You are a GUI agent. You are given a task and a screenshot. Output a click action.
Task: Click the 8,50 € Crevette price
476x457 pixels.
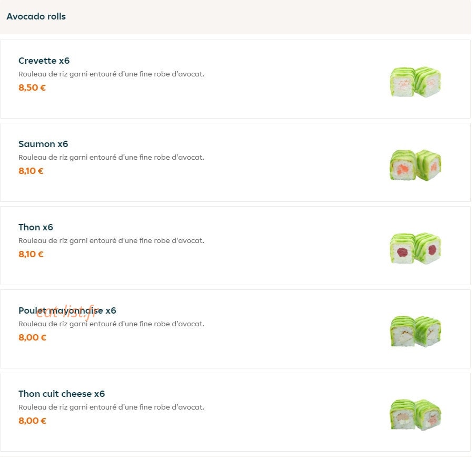pyautogui.click(x=32, y=88)
